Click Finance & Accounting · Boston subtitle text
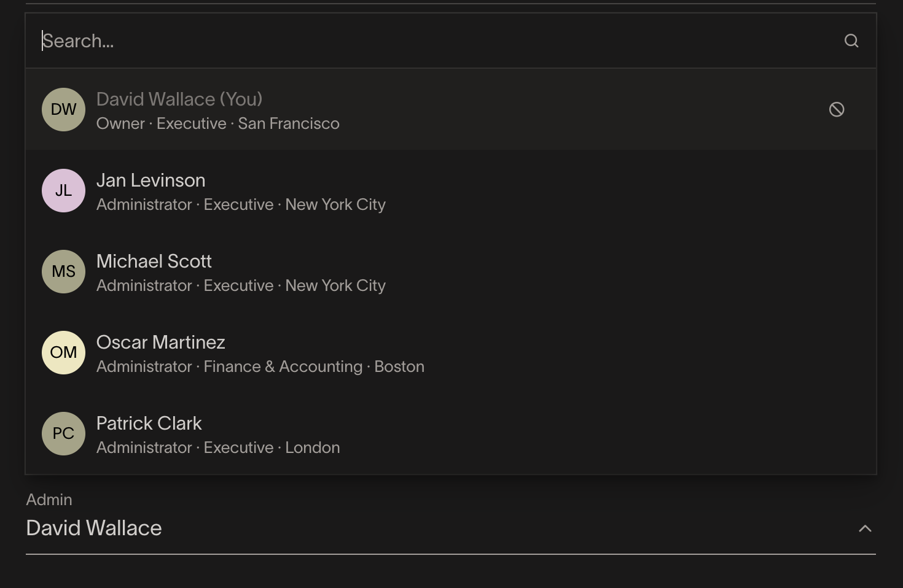903x588 pixels. tap(314, 366)
